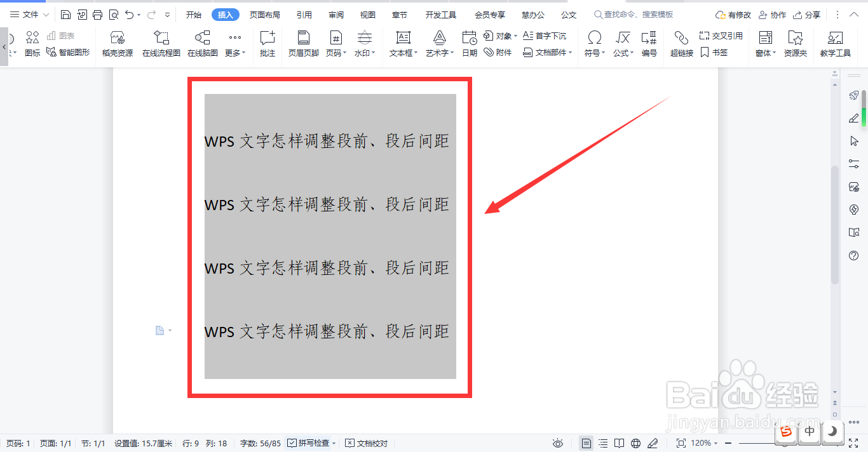Viewport: 868px width, 452px height.
Task: Click the 图标 icons gallery button
Action: coord(32,44)
